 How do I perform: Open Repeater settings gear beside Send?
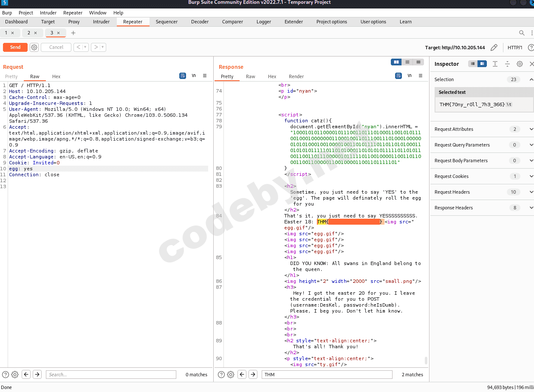coord(34,47)
